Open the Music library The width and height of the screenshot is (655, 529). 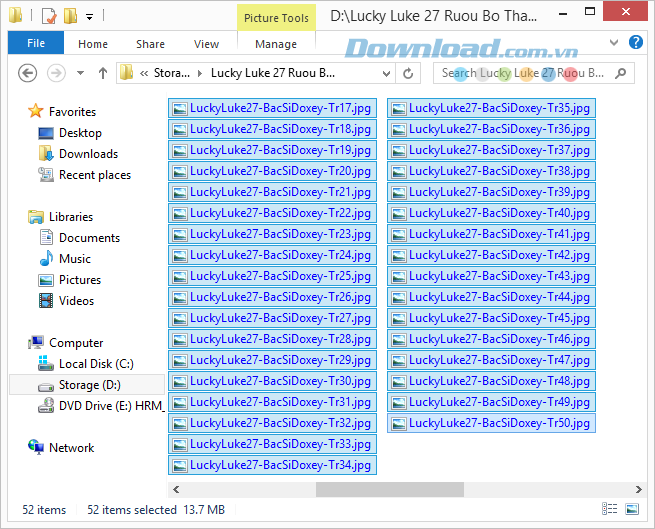coord(64,259)
